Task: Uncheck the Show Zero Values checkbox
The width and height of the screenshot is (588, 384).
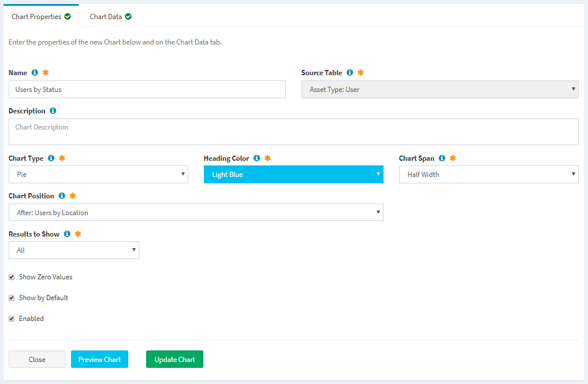Action: [x=12, y=277]
